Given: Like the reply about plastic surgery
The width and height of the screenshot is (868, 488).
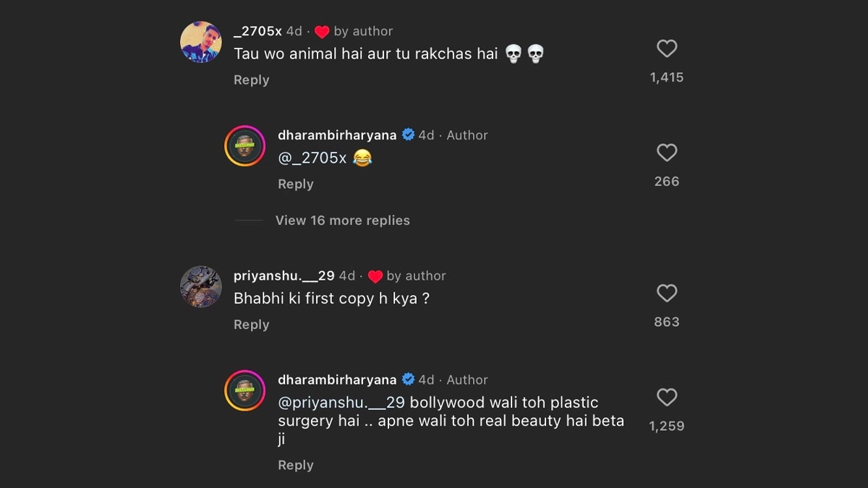Looking at the screenshot, I should pos(666,398).
